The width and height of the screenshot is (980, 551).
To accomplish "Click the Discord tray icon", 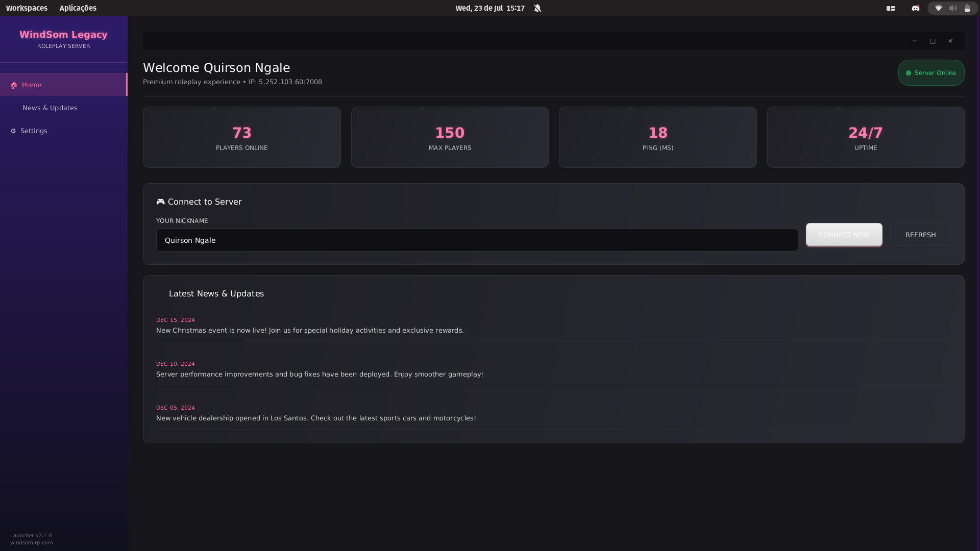I will coord(916,8).
